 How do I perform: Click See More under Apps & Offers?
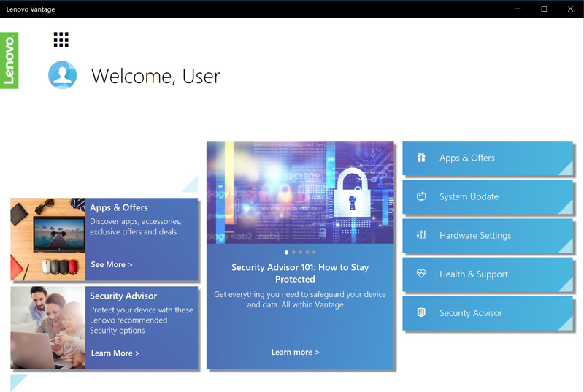112,264
